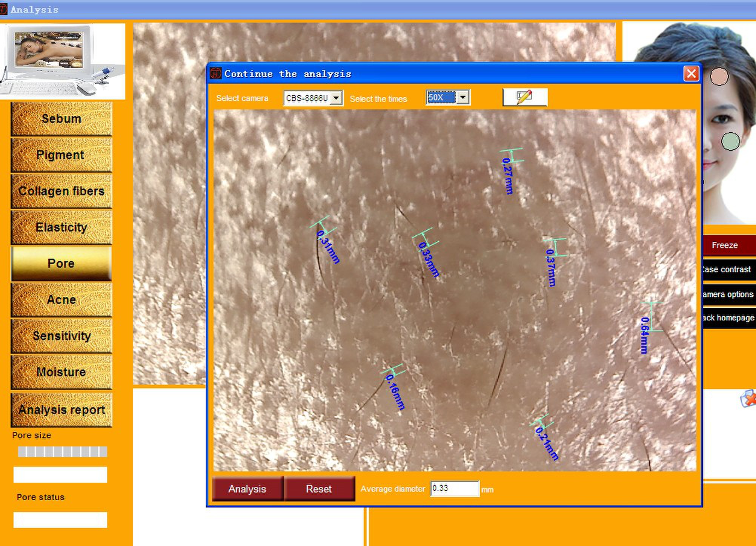Click the CBS-8866U camera combo box
Image resolution: width=756 pixels, height=546 pixels.
307,98
